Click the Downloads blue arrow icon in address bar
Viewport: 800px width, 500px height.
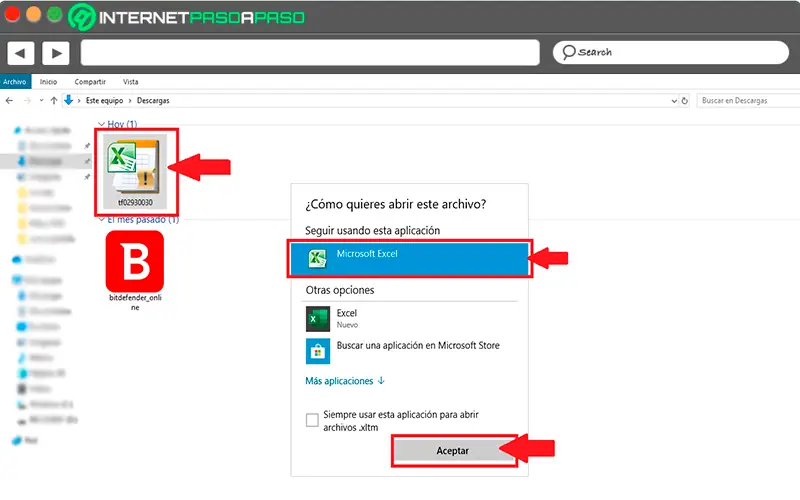[x=68, y=100]
